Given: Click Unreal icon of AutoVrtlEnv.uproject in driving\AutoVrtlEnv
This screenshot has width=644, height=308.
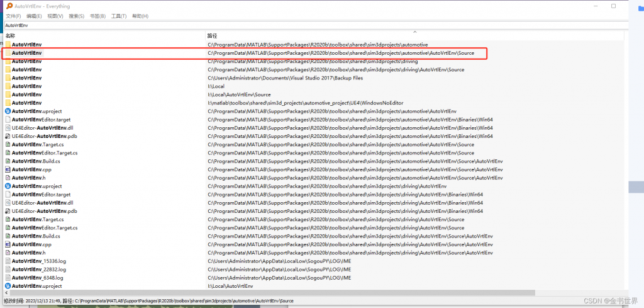Looking at the screenshot, I should tap(8, 186).
